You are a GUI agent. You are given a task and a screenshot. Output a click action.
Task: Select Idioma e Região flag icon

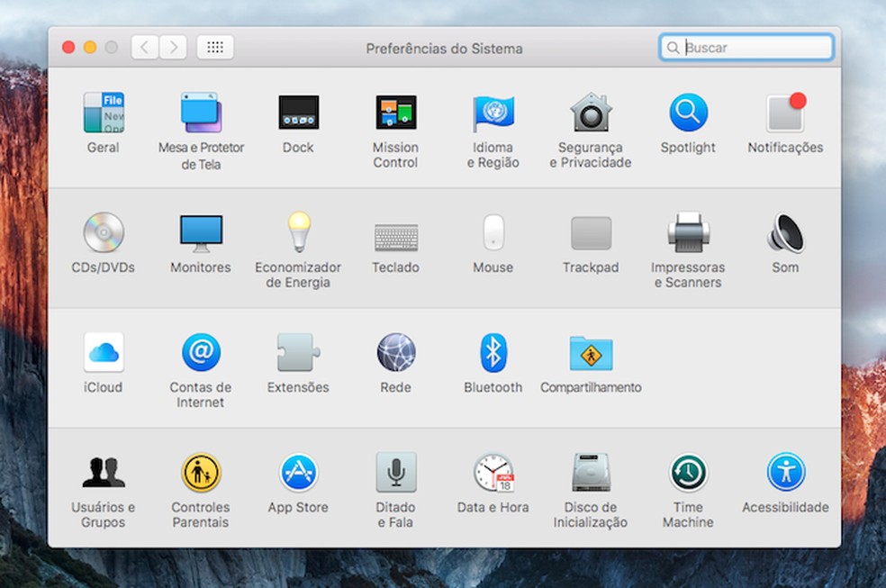click(493, 113)
